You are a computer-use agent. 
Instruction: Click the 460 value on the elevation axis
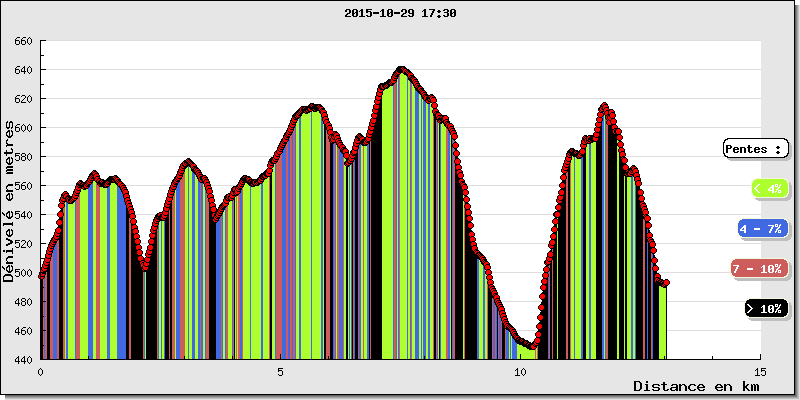click(x=24, y=331)
